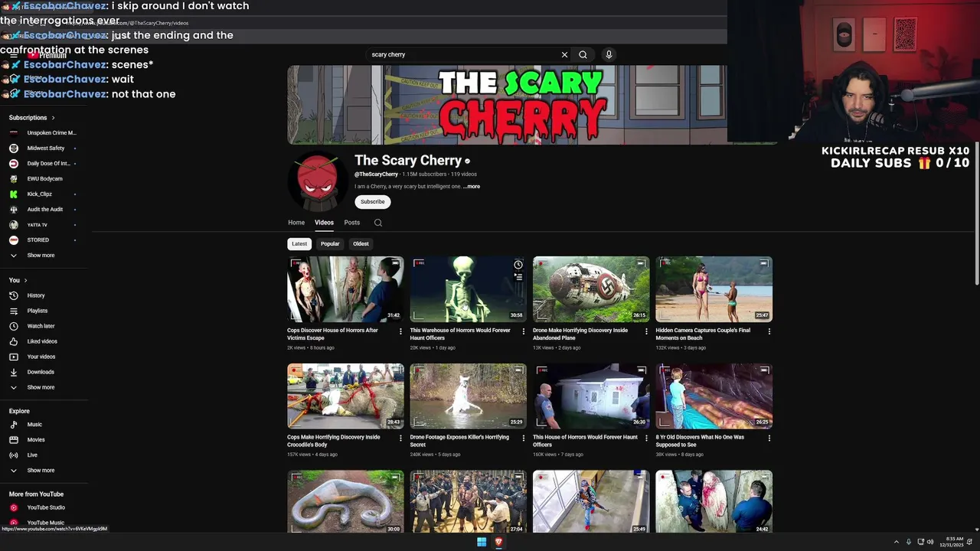
Task: Open menu for Hidden Camera Beach video
Action: point(769,331)
